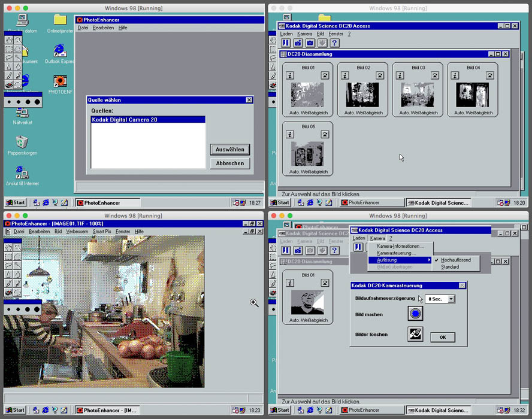Viewport: 532px width, 419px height.
Task: Open the Nätverket network desktop icon
Action: pos(22,116)
